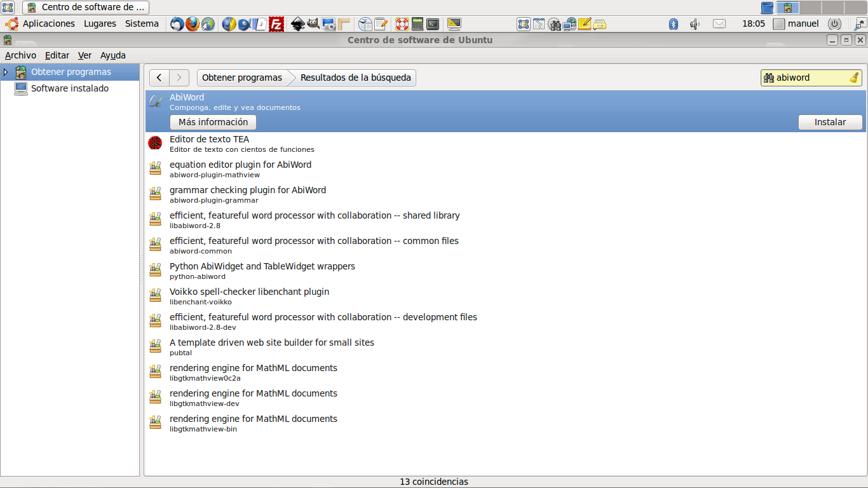The width and height of the screenshot is (868, 488).
Task: Launch Thunderbird mail from the panel
Action: pos(177,24)
